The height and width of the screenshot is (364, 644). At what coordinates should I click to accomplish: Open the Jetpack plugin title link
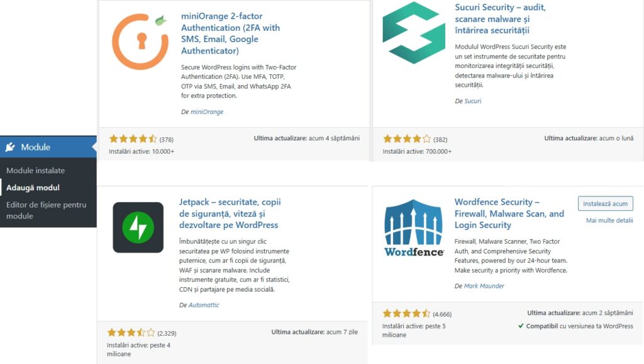pos(230,213)
